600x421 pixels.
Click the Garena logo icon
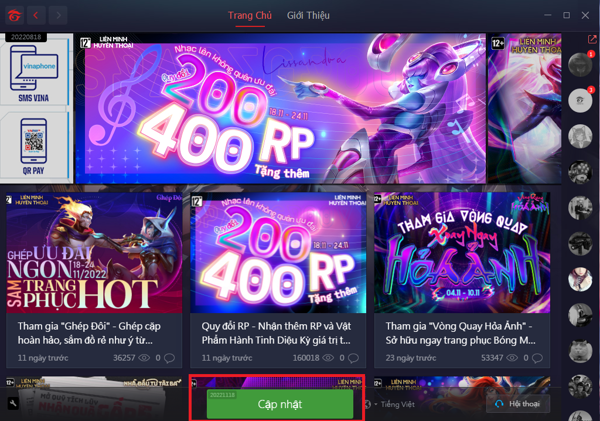tap(15, 16)
